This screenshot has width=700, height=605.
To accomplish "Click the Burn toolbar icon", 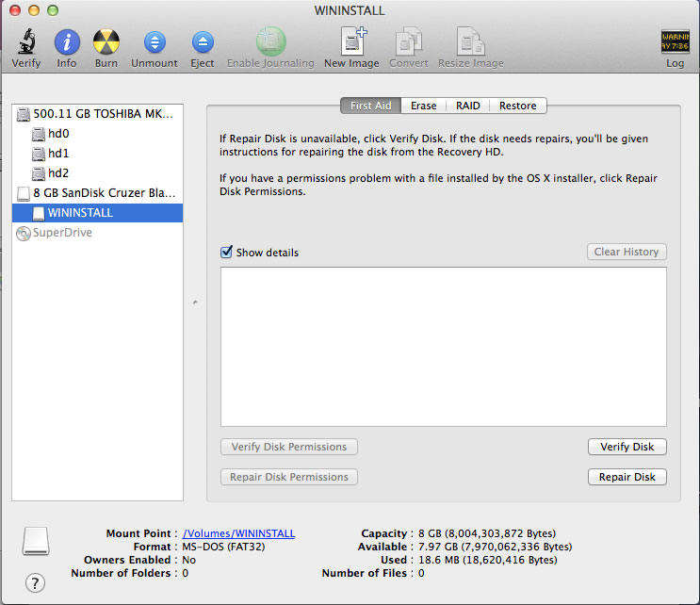I will tap(106, 42).
